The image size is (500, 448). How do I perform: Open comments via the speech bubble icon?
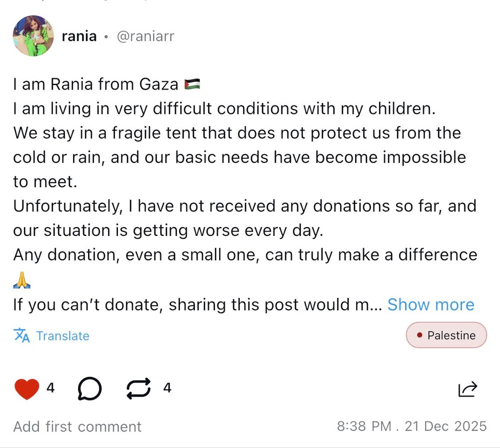tap(89, 388)
